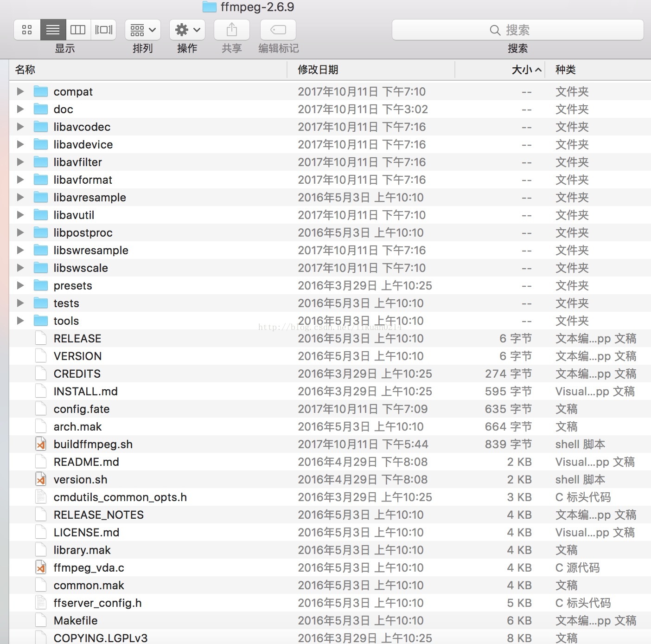
Task: Expand the libswresample folder disclosure triangle
Action: [x=20, y=250]
